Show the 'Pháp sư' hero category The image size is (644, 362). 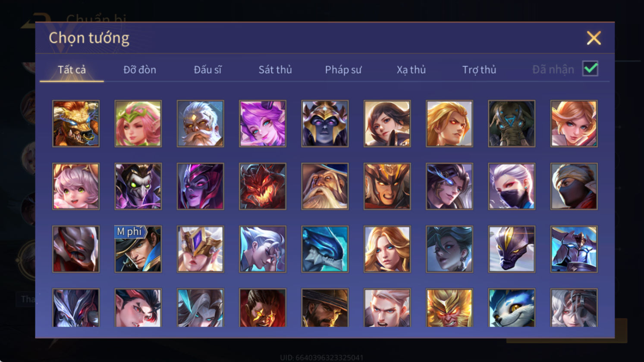(x=343, y=69)
